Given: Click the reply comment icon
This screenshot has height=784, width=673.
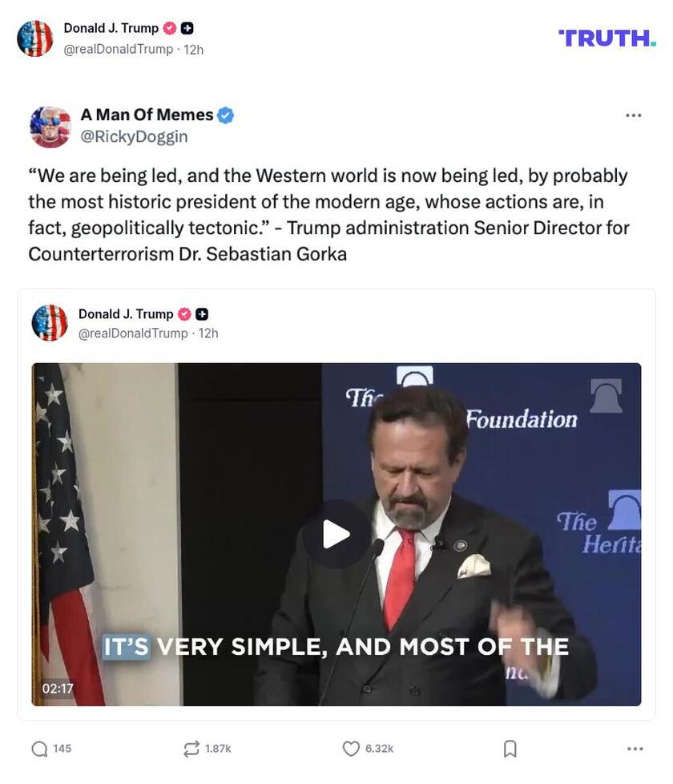Looking at the screenshot, I should [39, 749].
